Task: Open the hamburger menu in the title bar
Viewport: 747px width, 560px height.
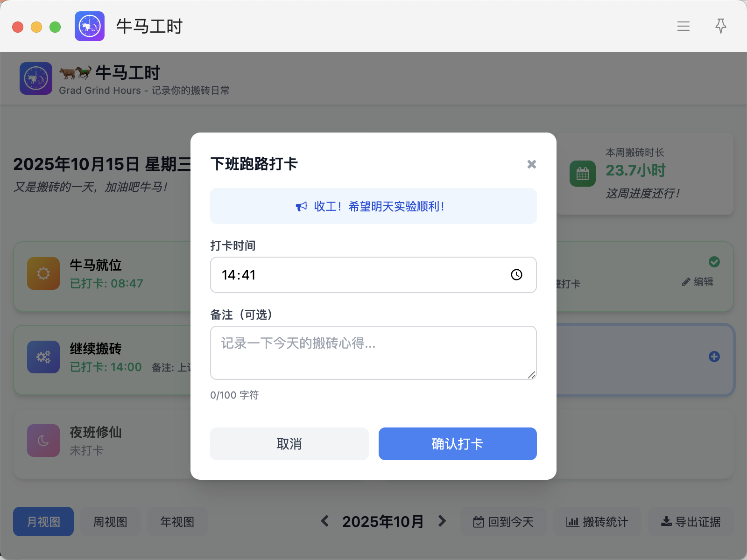Action: click(x=683, y=26)
